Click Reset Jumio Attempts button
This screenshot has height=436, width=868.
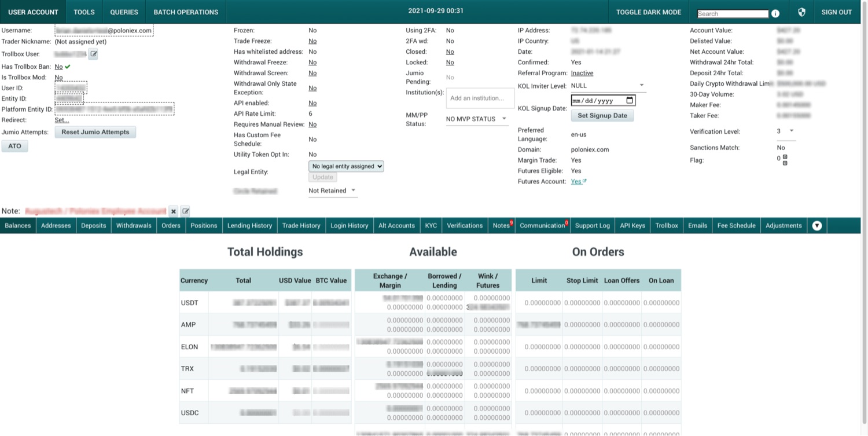95,132
